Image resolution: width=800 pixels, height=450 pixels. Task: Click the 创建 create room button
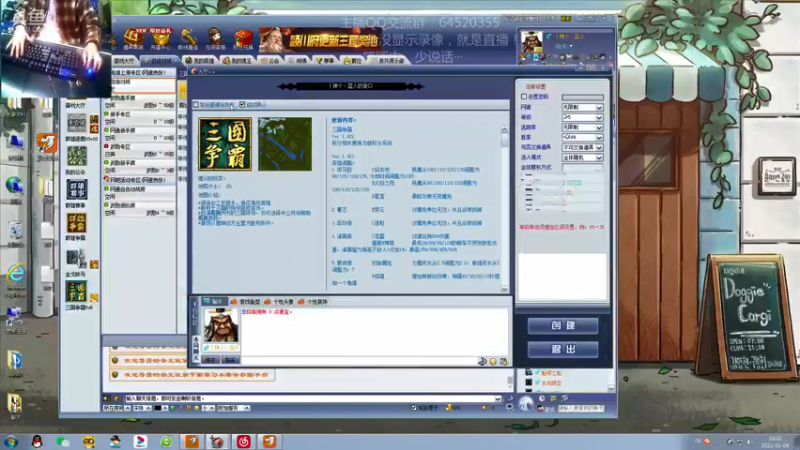tap(563, 326)
